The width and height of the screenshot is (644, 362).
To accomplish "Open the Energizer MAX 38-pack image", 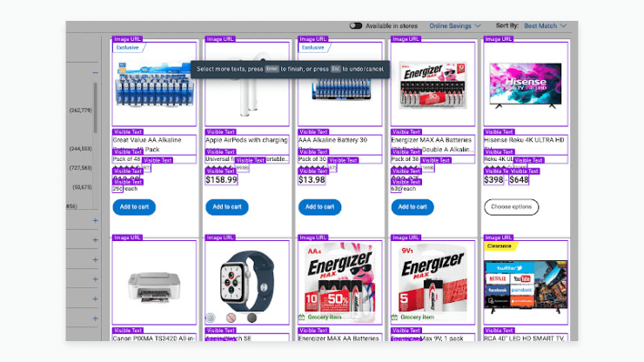I will [x=433, y=84].
